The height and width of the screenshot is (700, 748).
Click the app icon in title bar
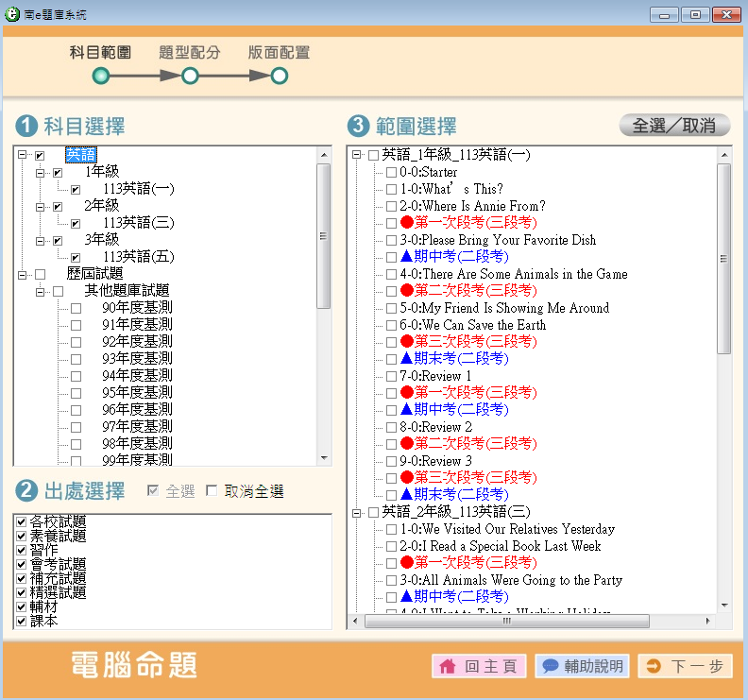point(12,14)
